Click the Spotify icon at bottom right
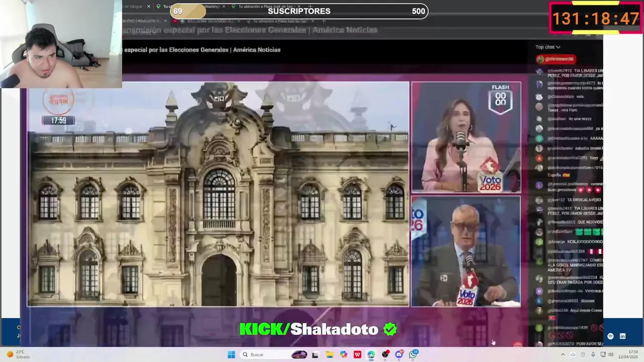 (x=610, y=336)
